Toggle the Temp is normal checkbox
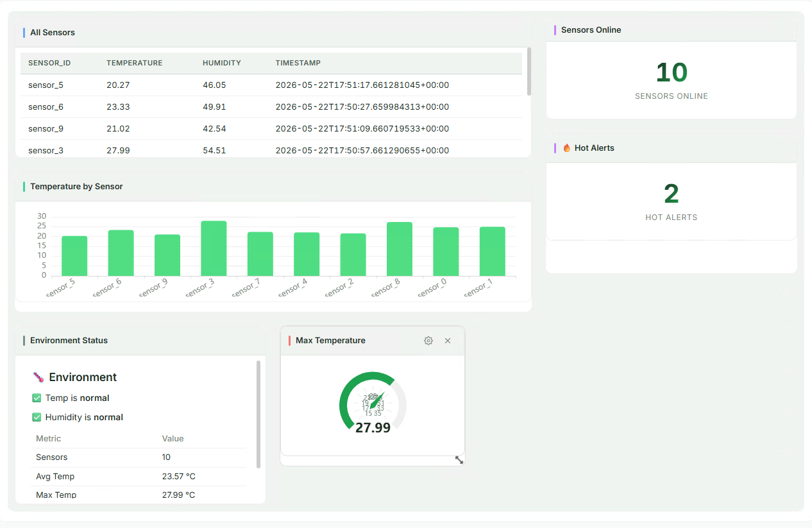Image resolution: width=812 pixels, height=528 pixels. coord(37,398)
